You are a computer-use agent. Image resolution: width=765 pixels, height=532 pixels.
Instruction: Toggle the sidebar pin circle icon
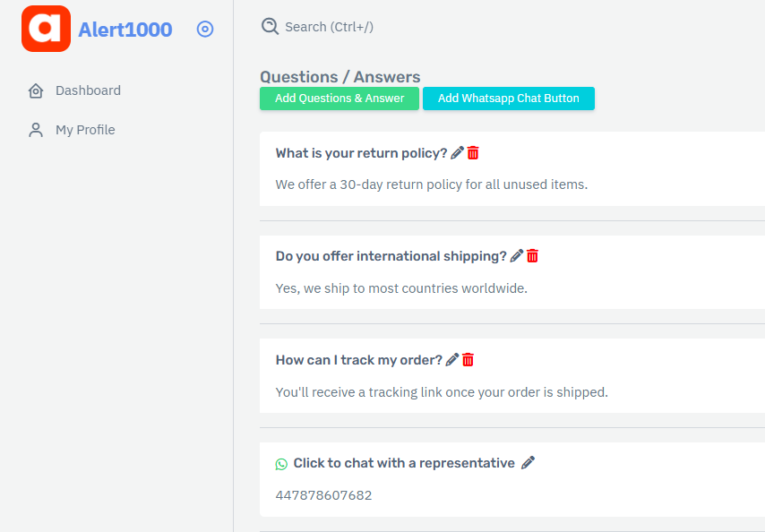pos(205,30)
